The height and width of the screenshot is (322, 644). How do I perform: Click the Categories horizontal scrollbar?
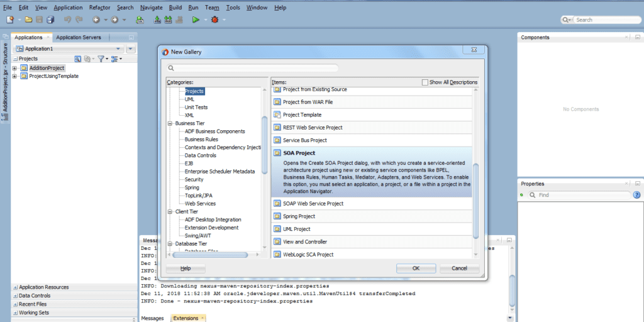(210, 255)
